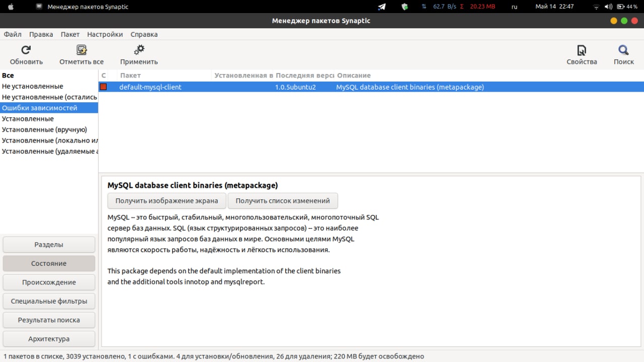Select Установленные (локально...) filter
This screenshot has width=644, height=362.
tap(49, 140)
